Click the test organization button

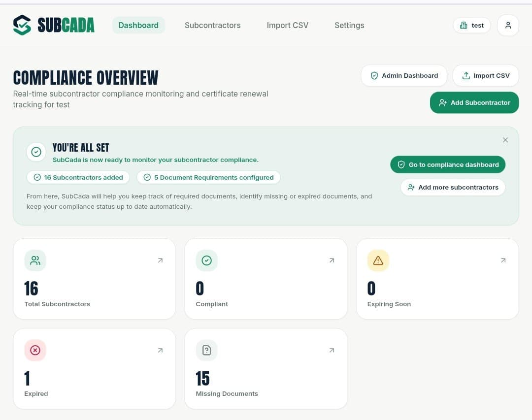click(471, 26)
